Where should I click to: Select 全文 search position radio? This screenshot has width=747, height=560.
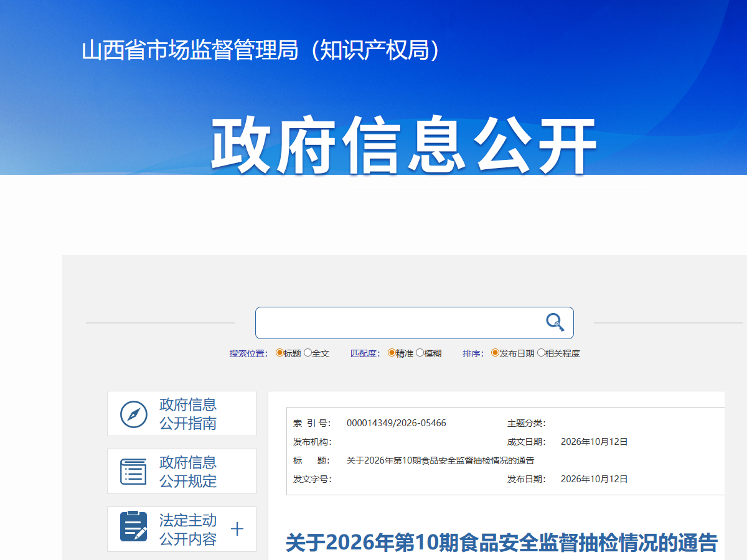click(x=308, y=353)
